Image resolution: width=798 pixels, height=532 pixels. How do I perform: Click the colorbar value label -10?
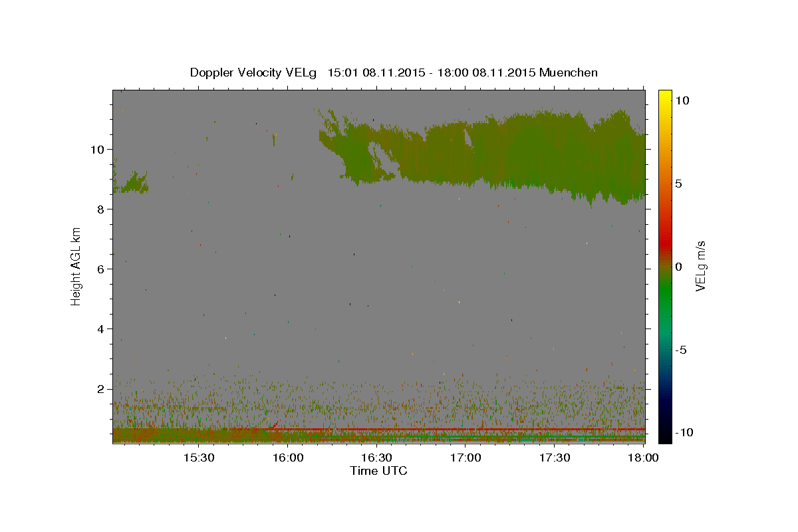(x=684, y=433)
